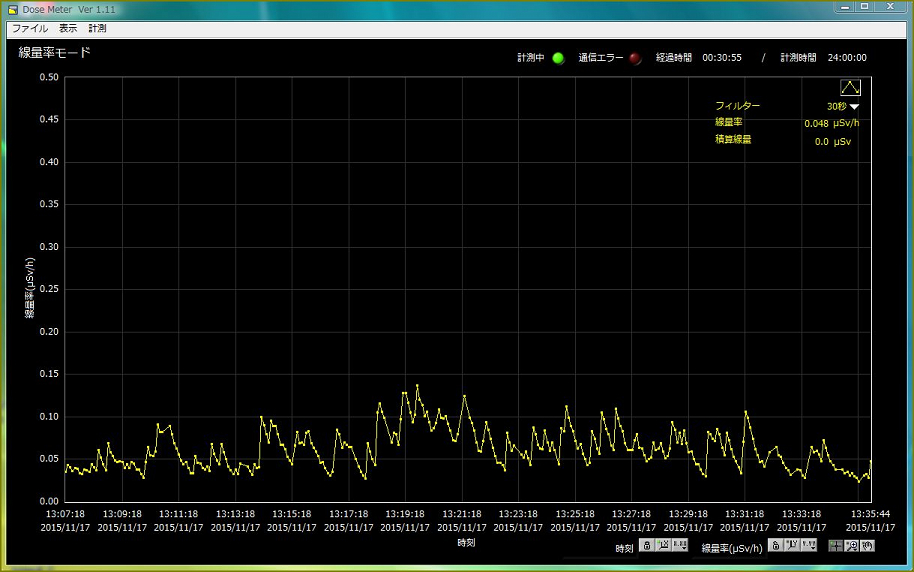914x572 pixels.
Task: Select the crosshair cursor tool
Action: pyautogui.click(x=835, y=545)
